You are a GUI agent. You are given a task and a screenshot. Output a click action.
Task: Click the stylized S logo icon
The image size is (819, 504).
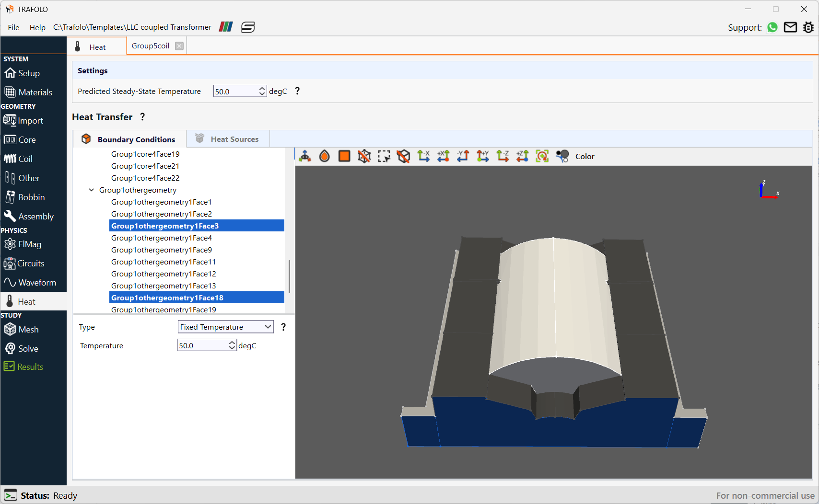pyautogui.click(x=248, y=27)
